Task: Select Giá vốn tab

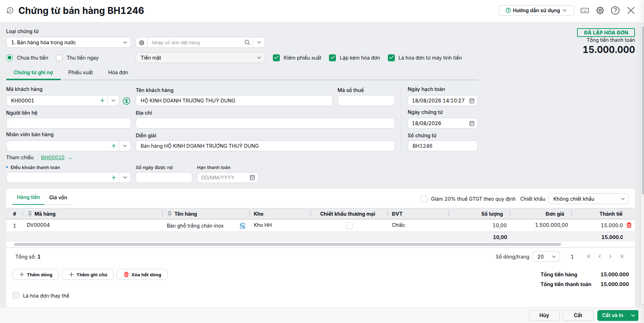Action: tap(58, 198)
